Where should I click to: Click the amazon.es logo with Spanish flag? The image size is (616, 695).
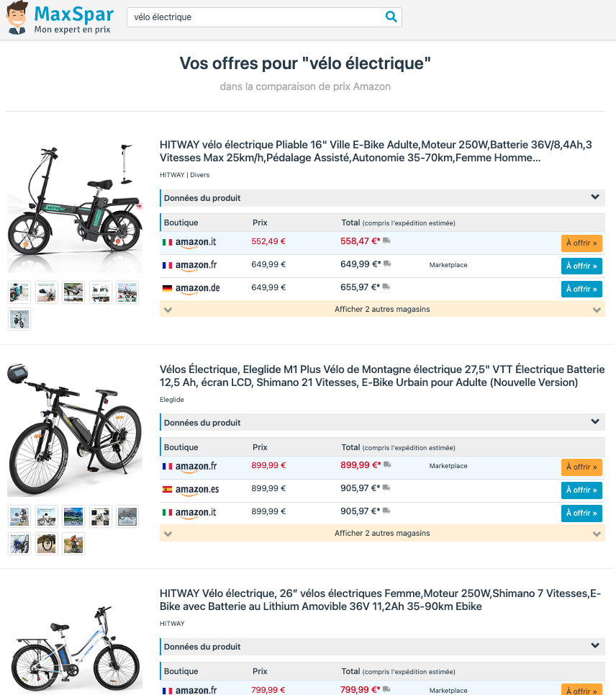tap(191, 490)
